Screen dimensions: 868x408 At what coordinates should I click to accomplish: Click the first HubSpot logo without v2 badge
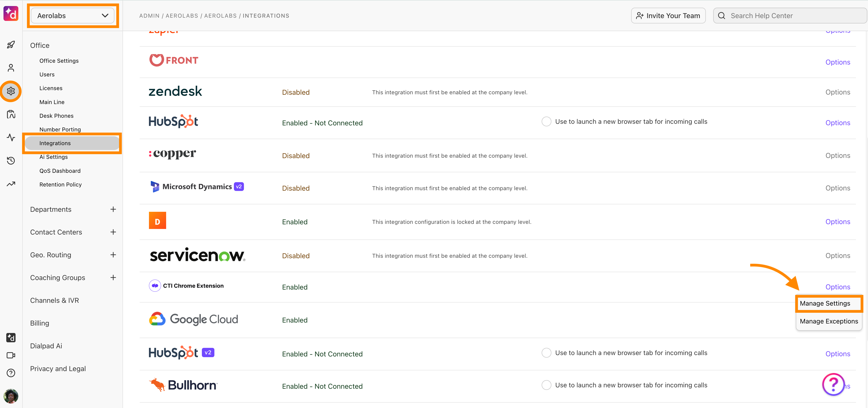point(173,121)
